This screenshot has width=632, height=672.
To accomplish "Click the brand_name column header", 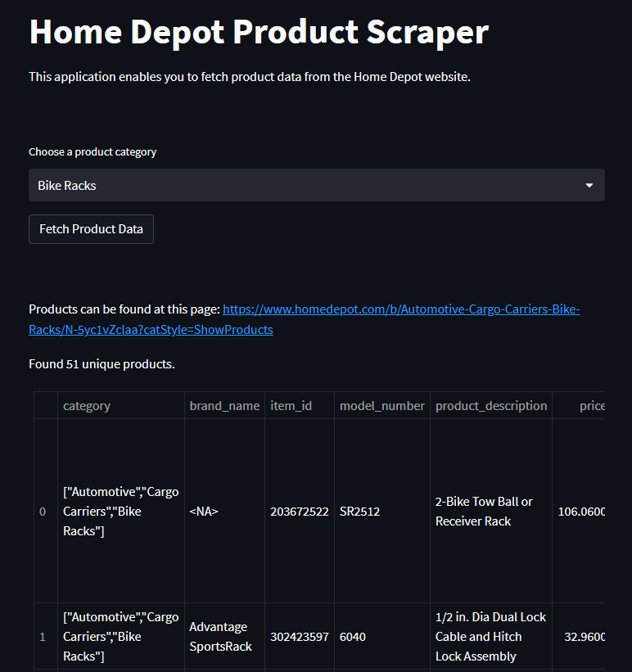I will [224, 406].
